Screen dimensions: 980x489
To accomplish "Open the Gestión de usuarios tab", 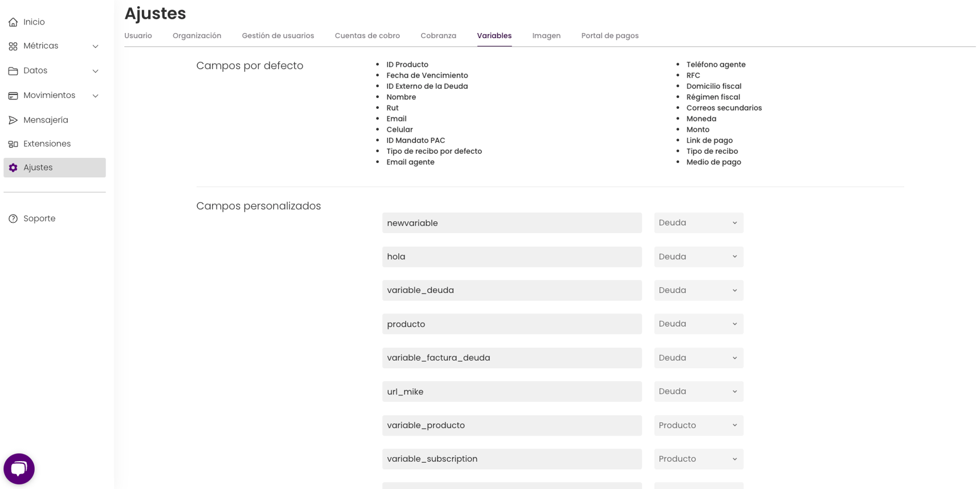I will (x=278, y=36).
